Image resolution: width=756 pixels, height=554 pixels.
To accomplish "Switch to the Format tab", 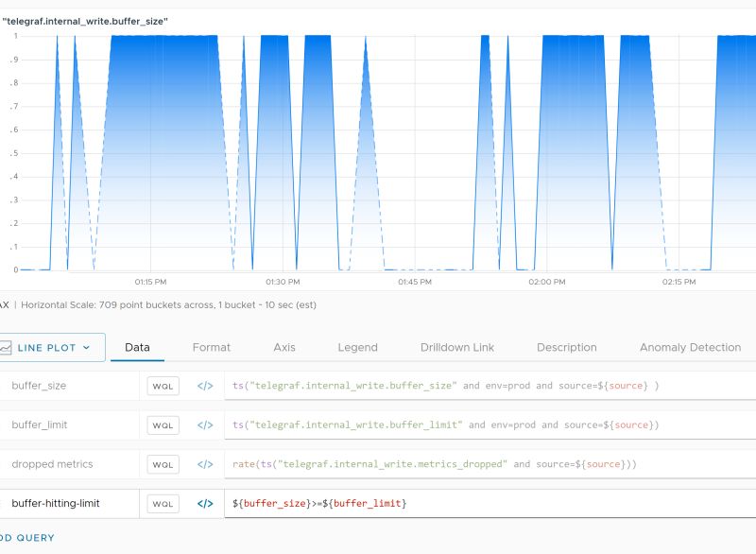I will tap(212, 347).
